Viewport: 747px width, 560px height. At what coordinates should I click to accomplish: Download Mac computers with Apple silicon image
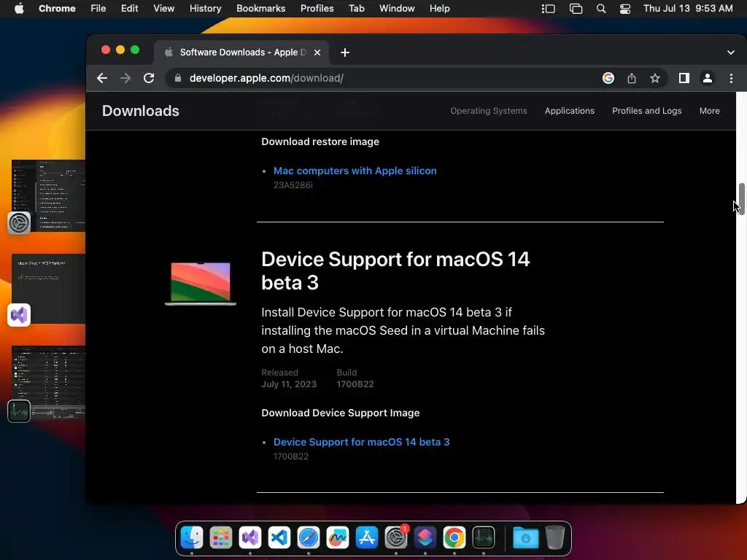355,171
